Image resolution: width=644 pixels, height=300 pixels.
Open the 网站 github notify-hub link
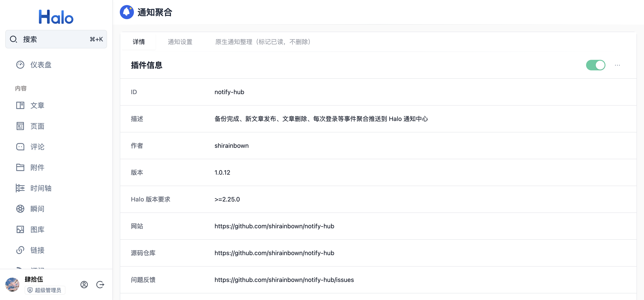pos(274,226)
